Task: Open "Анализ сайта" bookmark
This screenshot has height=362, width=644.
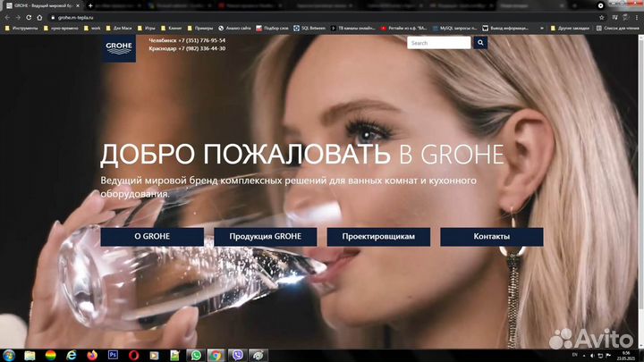Action: click(x=234, y=29)
